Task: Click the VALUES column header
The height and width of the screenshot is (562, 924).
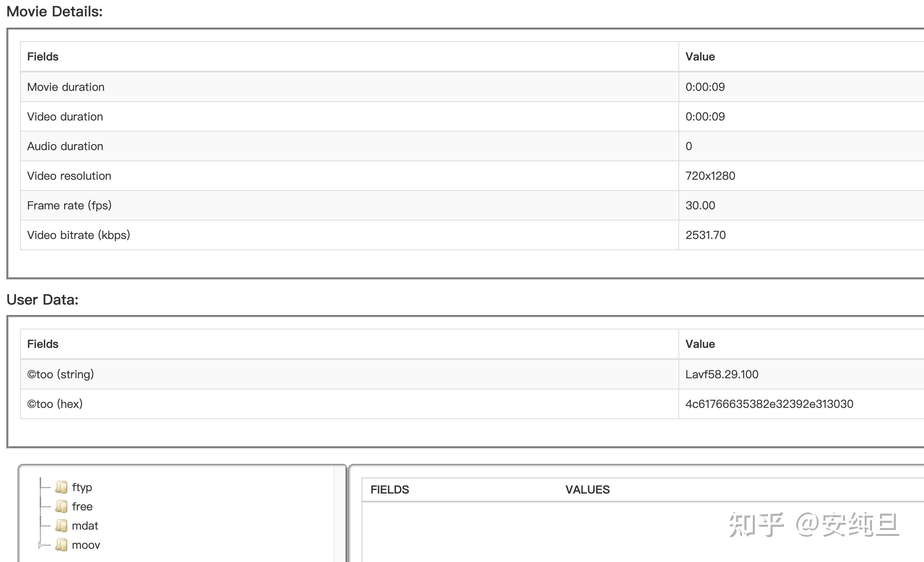Action: (587, 490)
